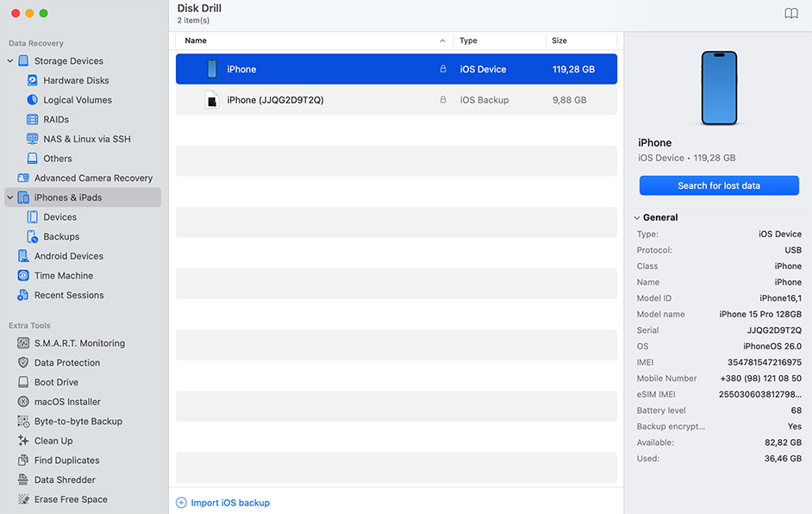
Task: Click the NAS & Linux via SSH icon
Action: [32, 139]
